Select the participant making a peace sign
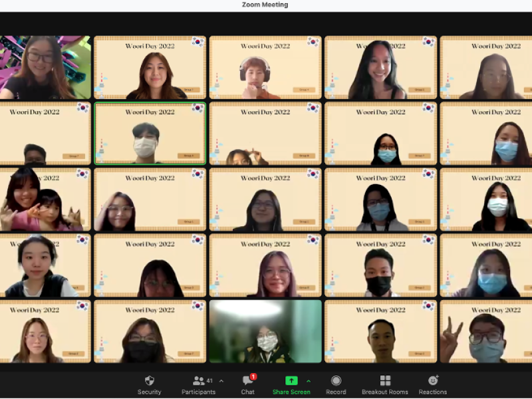 (486, 331)
